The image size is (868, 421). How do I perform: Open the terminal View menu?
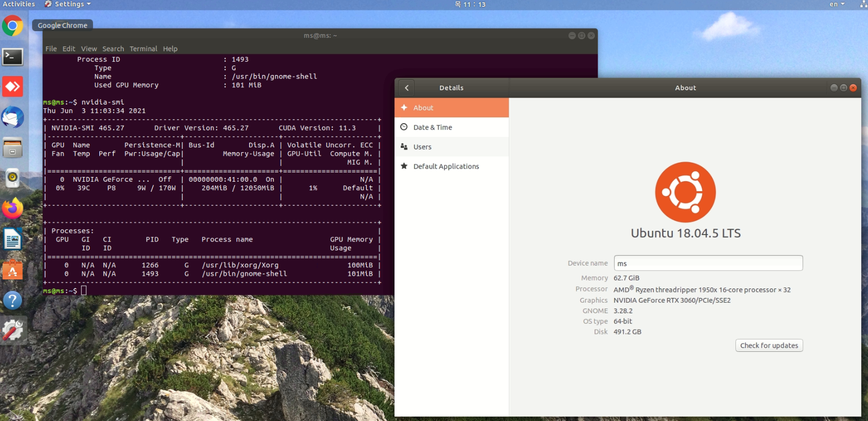[x=89, y=49]
